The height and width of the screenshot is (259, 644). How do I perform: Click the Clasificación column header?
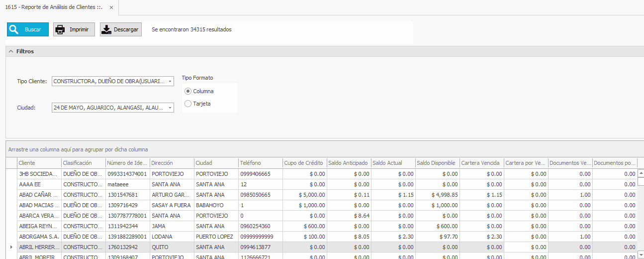[83, 163]
